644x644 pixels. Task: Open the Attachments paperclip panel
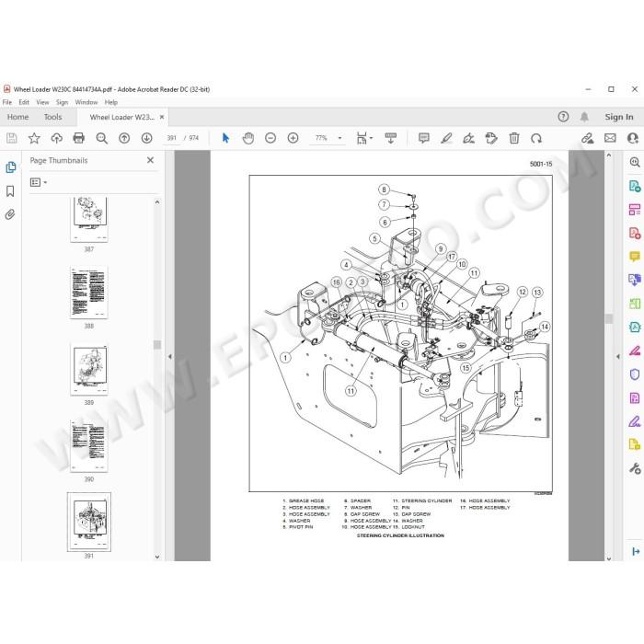click(x=10, y=214)
